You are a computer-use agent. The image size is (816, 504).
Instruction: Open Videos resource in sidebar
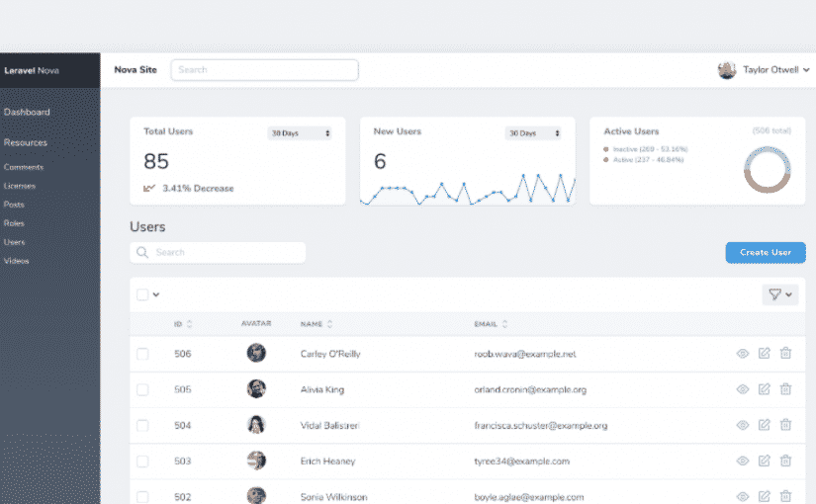17,261
